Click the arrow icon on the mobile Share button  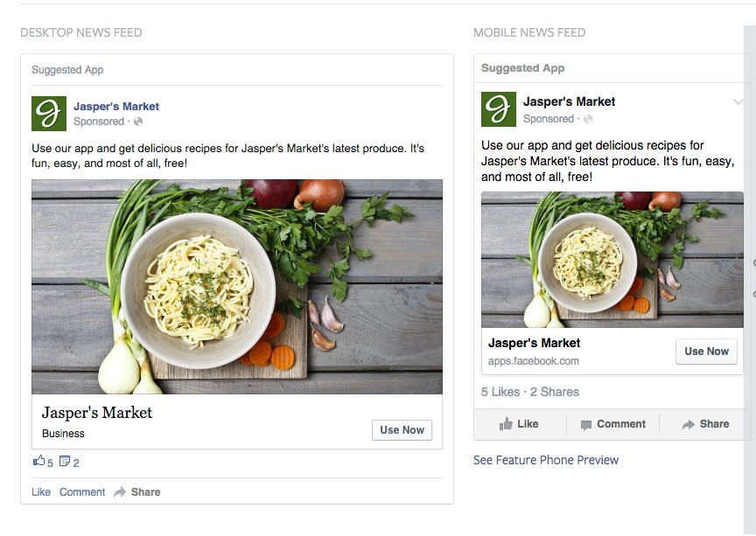pos(689,424)
